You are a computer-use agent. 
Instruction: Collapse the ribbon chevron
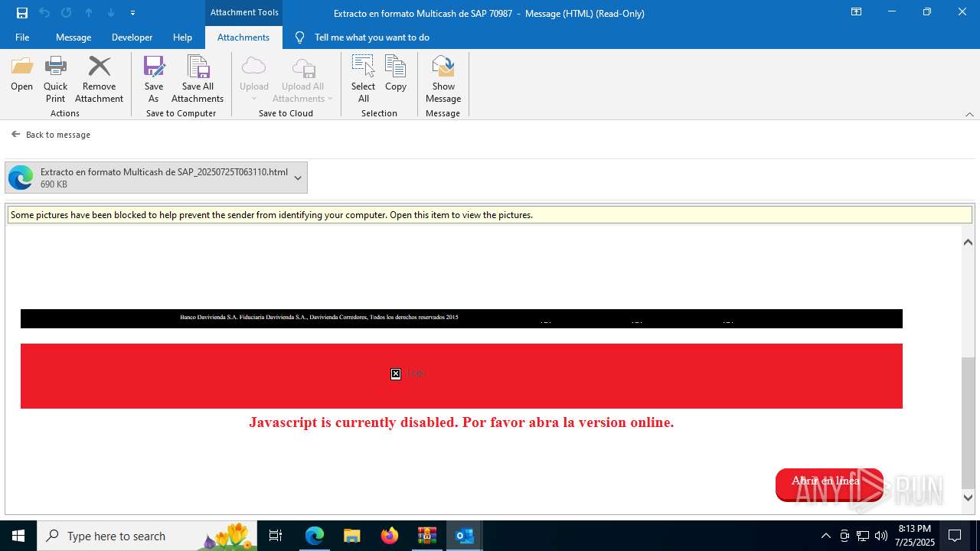tap(969, 114)
